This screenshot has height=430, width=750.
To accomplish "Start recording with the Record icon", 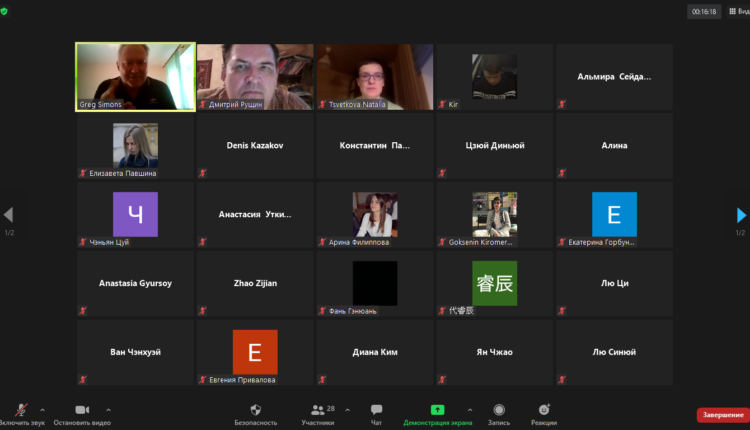I will click(x=499, y=410).
